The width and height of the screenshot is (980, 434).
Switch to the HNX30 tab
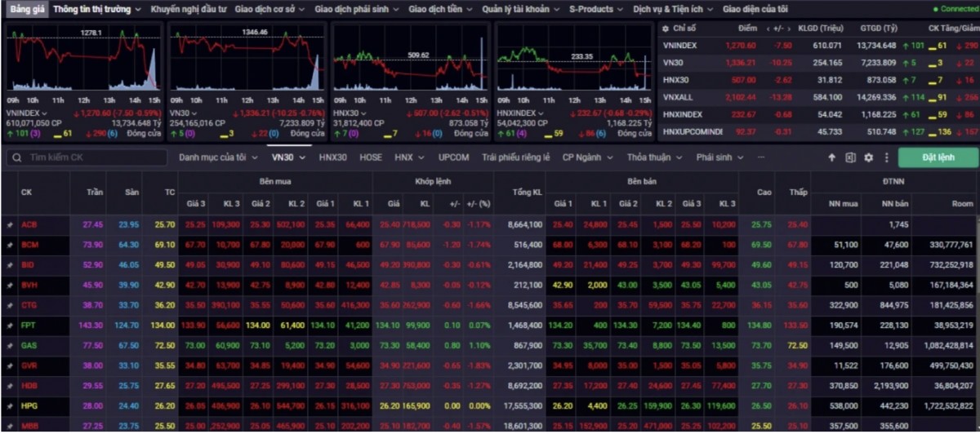332,157
